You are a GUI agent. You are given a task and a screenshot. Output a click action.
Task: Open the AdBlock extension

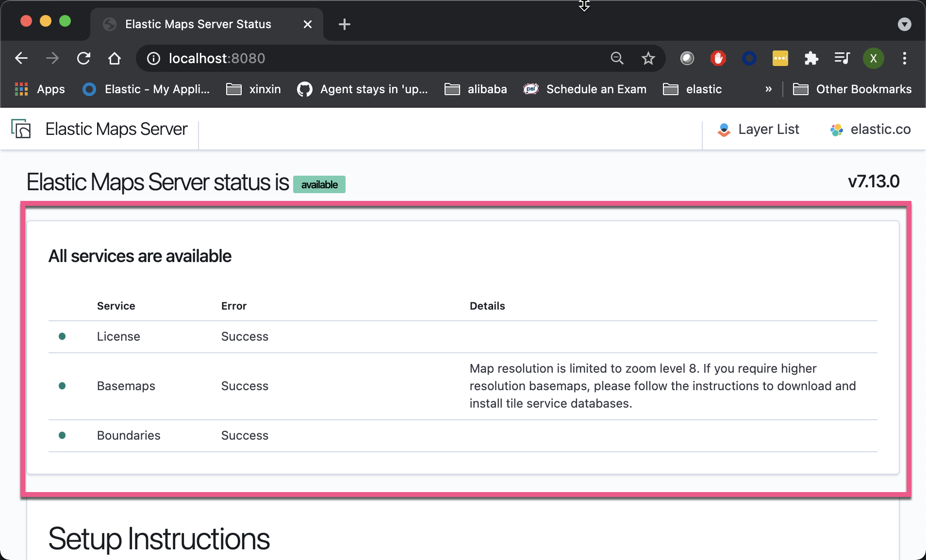(x=717, y=58)
